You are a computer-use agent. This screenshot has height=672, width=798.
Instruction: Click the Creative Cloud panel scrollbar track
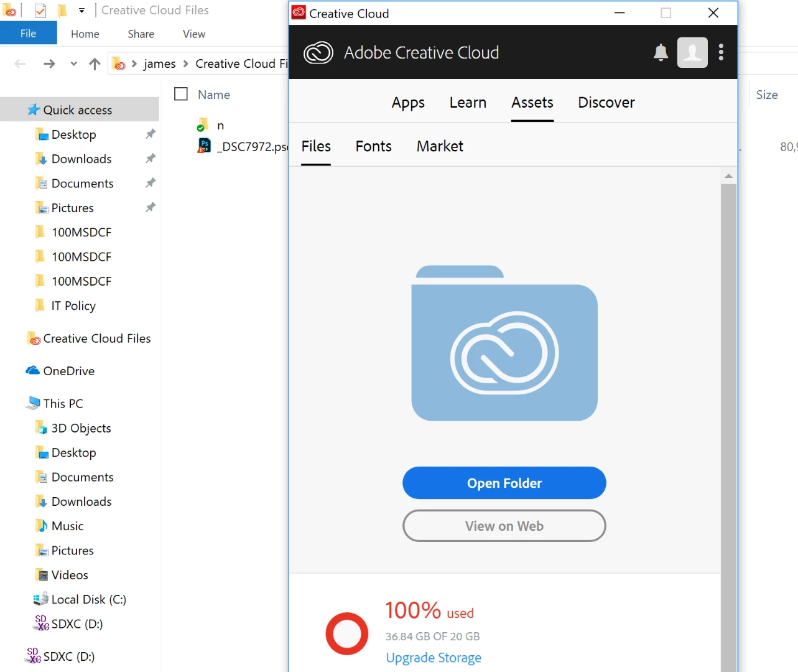click(x=728, y=429)
